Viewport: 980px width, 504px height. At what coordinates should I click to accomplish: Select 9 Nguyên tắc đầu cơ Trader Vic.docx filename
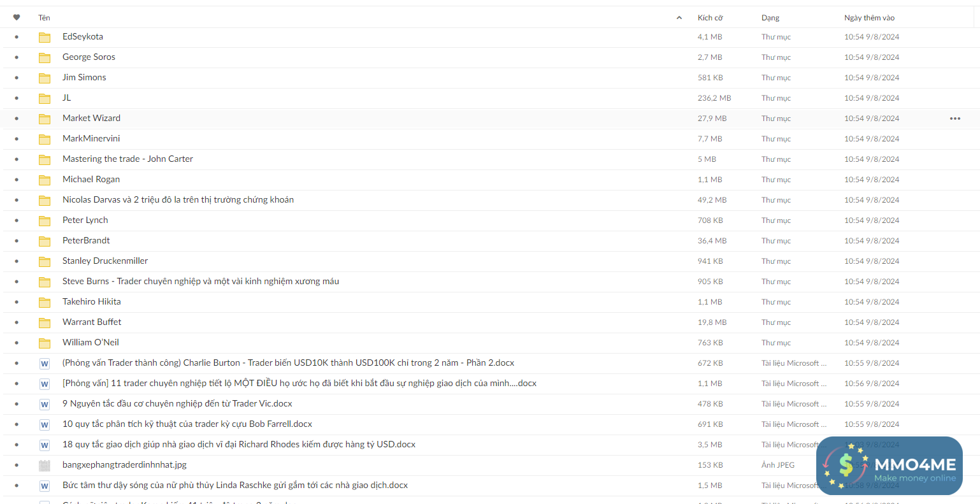[177, 404]
